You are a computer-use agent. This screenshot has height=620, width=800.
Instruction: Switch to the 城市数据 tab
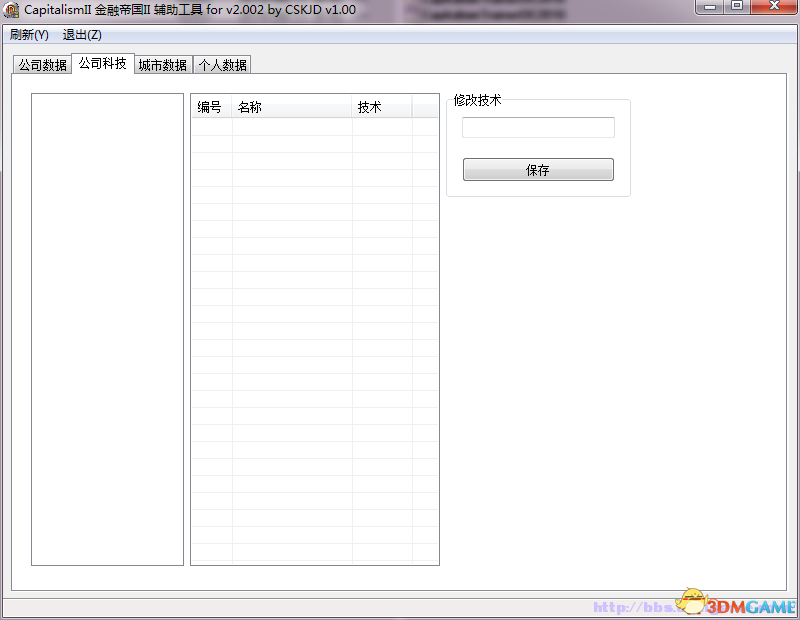click(x=163, y=65)
